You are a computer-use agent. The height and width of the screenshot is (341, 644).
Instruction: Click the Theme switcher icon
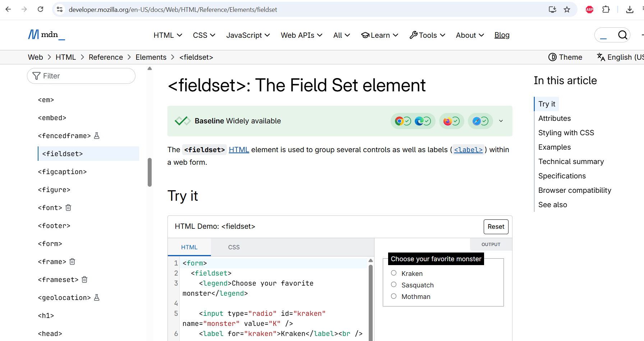[552, 57]
